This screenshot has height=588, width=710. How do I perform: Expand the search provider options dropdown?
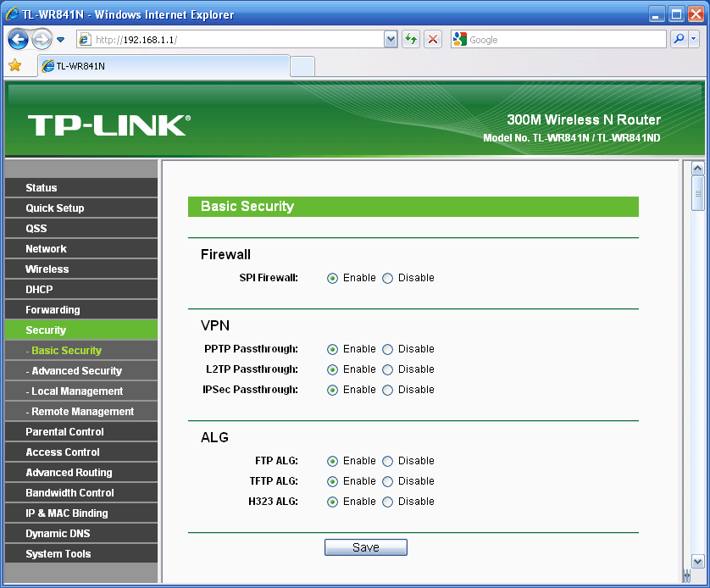(x=695, y=40)
